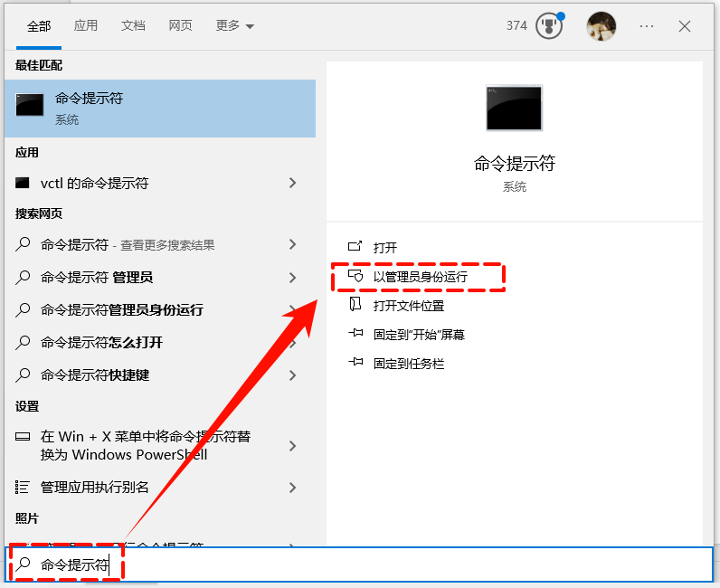Choose 打开文件位置
This screenshot has width=720, height=588.
(409, 306)
